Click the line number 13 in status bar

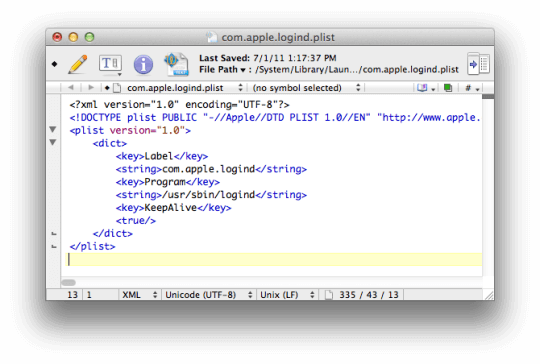pos(72,295)
